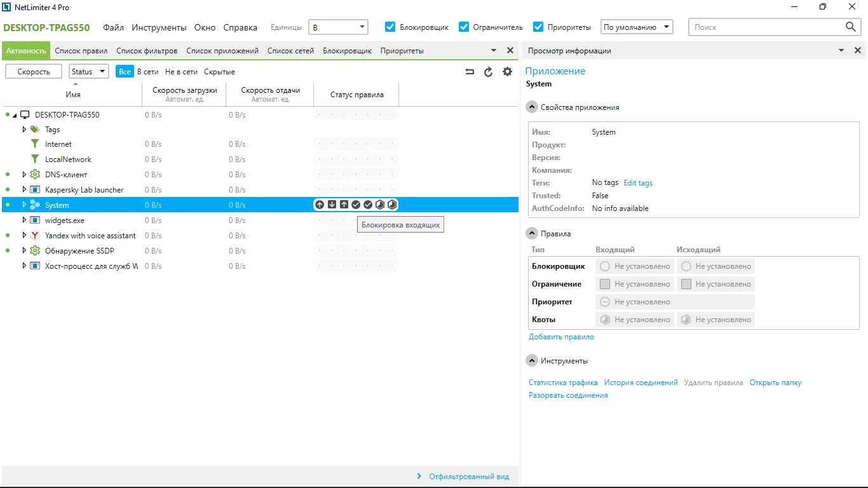
Task: Click the incoming blocker checkmark icon (first checkmark) in System row
Action: (x=356, y=205)
